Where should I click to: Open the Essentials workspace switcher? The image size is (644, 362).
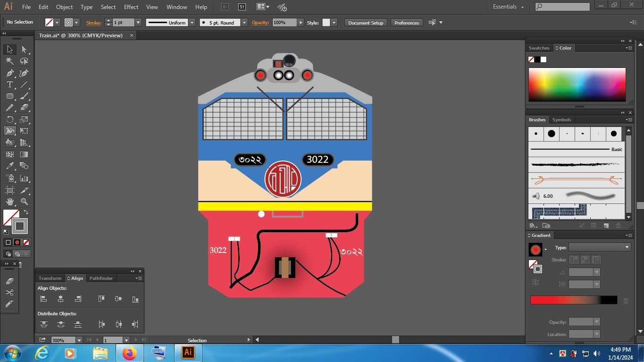tap(509, 7)
